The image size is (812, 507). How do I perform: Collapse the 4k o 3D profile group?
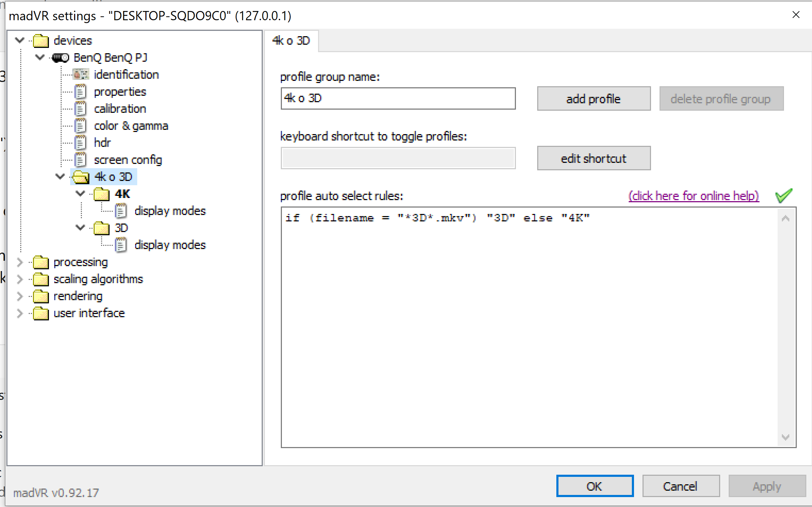click(x=60, y=176)
